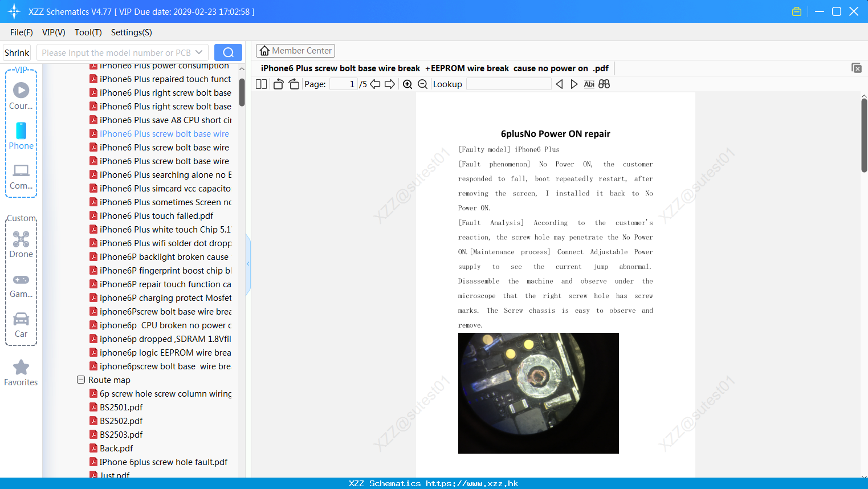Open BS2501.pdf
868x489 pixels.
pos(116,407)
